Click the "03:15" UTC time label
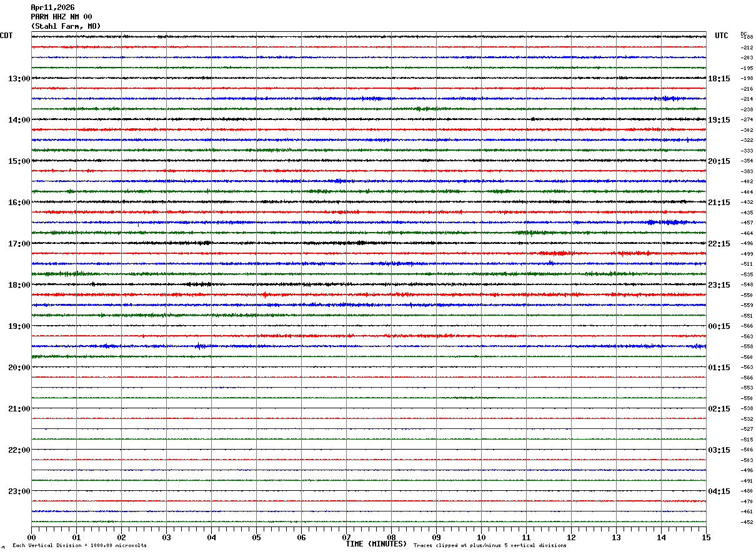 click(719, 450)
